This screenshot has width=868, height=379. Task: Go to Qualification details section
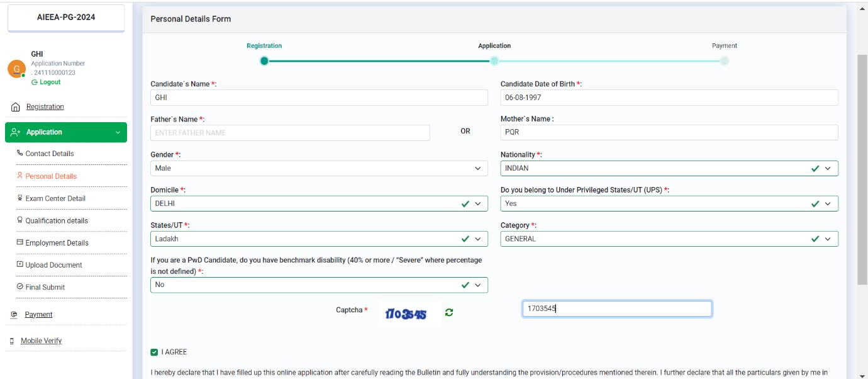point(56,221)
